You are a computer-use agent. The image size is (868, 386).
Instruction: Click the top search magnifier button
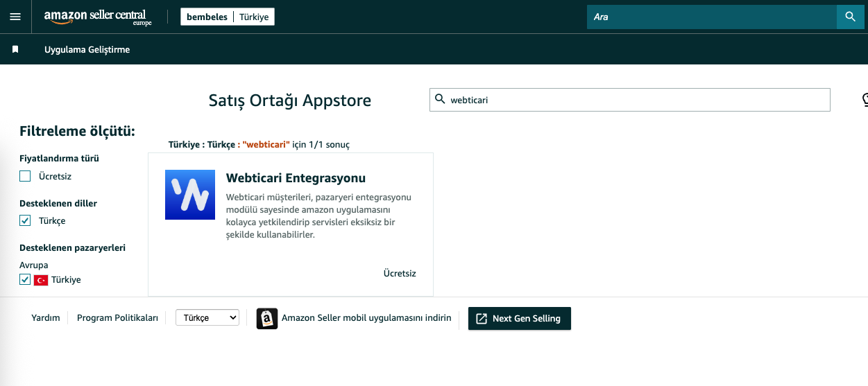(850, 17)
